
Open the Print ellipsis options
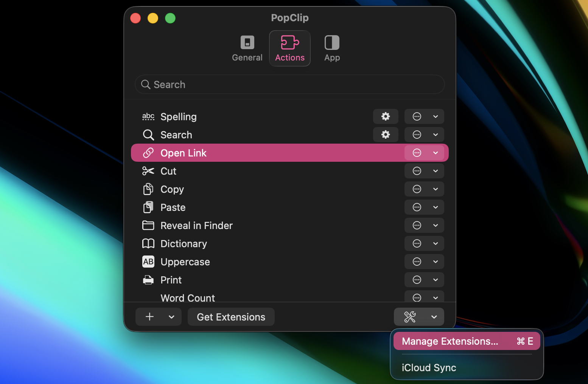[x=417, y=280]
